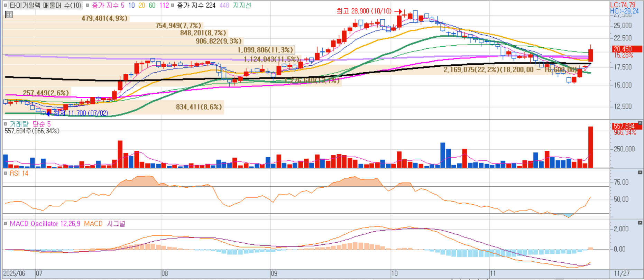This screenshot has width=644, height=280.
Task: Toggle the 종가 지수 5 legend marker
Action: [88, 6]
